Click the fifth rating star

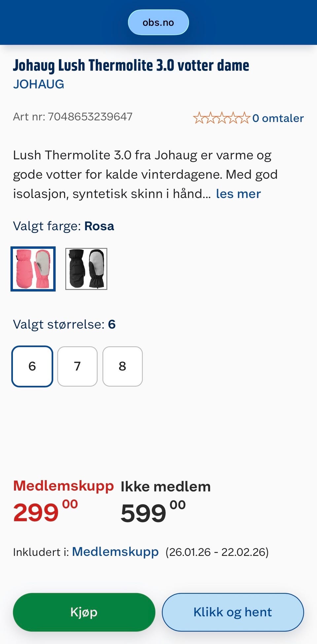coord(244,118)
